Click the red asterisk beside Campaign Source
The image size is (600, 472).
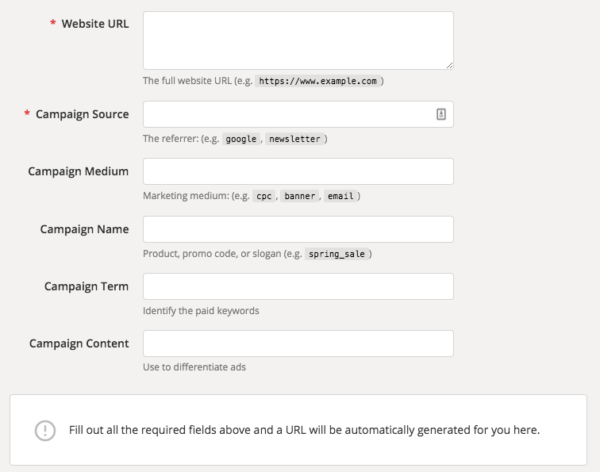pos(27,113)
